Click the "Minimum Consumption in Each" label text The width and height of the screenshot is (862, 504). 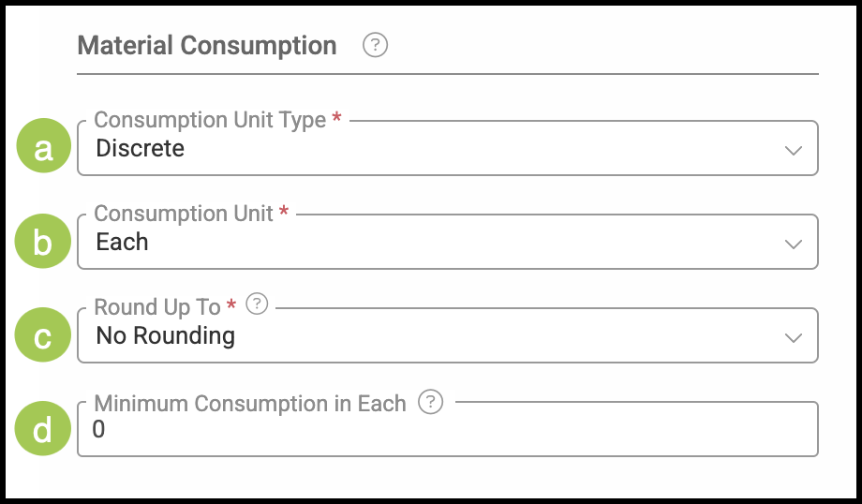(250, 404)
